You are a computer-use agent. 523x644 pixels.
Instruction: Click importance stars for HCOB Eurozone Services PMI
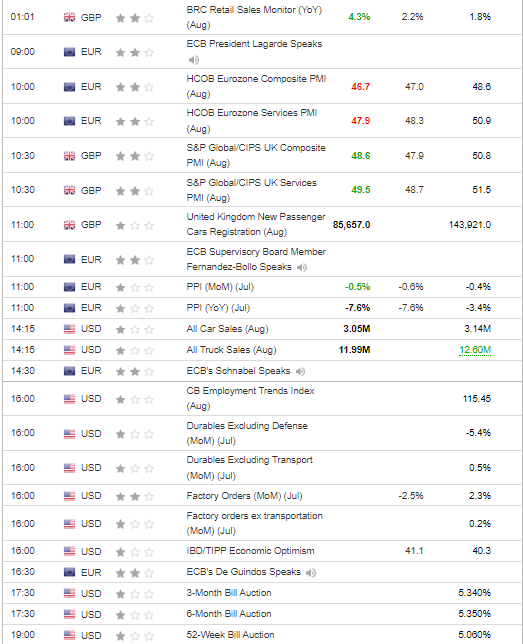coord(135,122)
